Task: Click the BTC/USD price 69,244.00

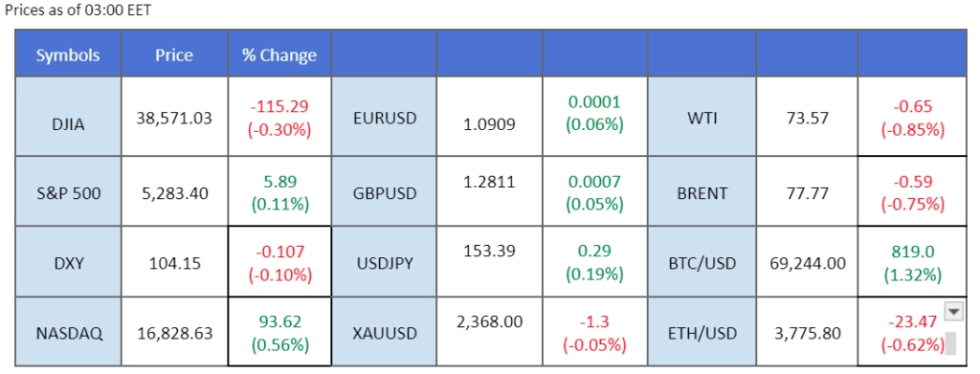Action: pos(807,263)
